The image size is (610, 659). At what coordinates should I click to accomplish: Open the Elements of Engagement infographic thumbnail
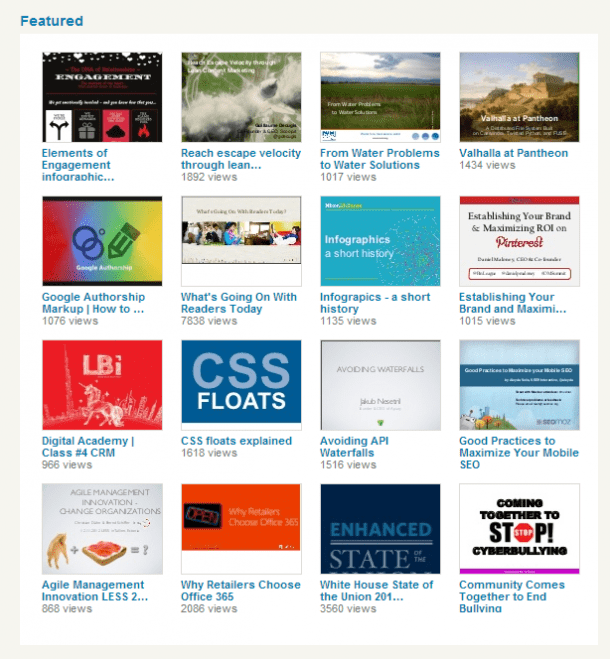[x=102, y=97]
